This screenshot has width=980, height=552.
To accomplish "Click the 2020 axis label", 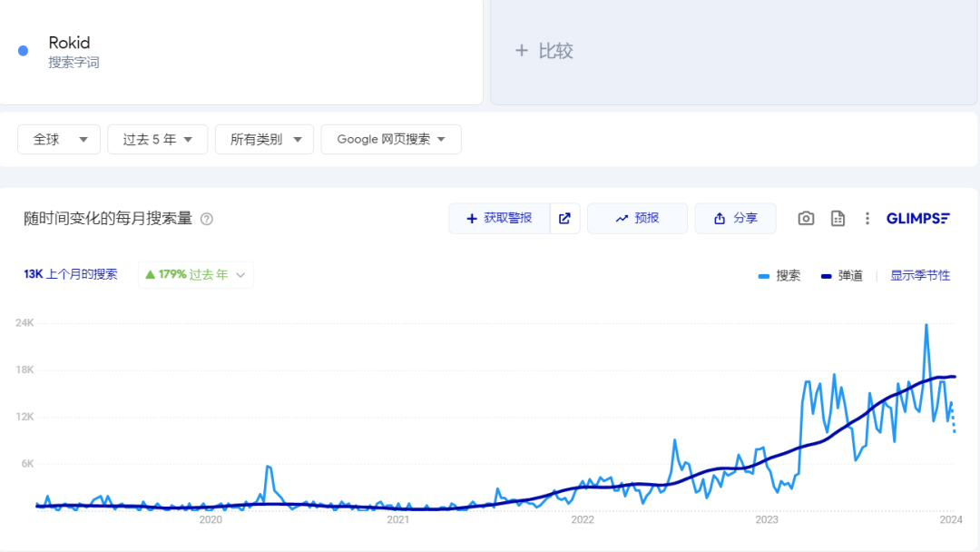I will (x=211, y=519).
